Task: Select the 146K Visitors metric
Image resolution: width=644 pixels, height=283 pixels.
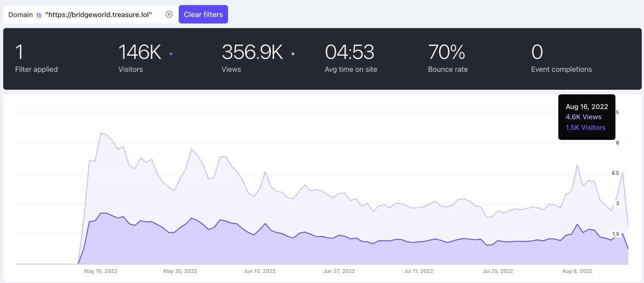Action: click(140, 58)
